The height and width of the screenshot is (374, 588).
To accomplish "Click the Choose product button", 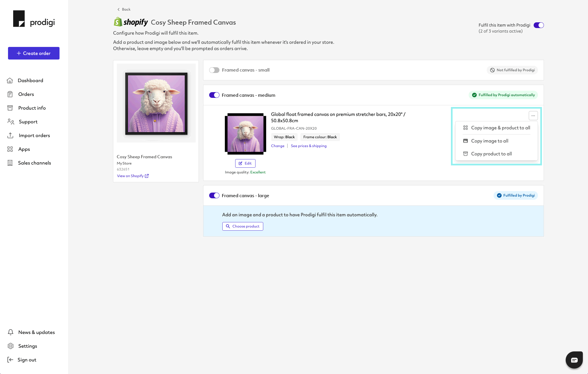I will 243,226.
